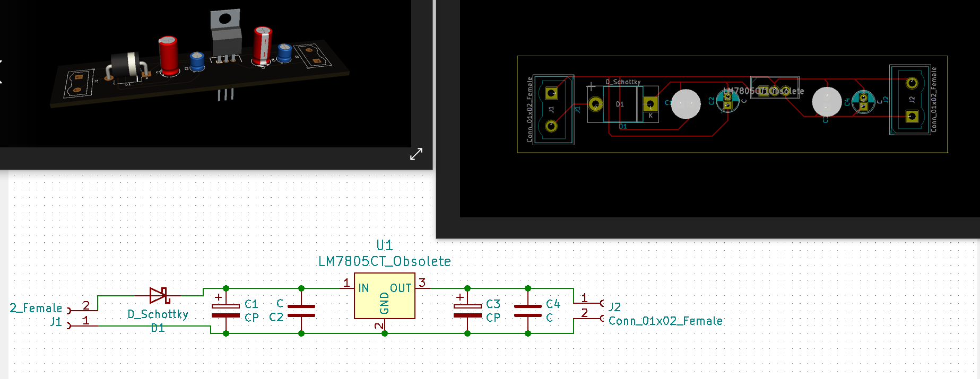Screen dimensions: 980x379
Task: Click the polarized capacitor symbol next to C3
Action: coord(467,311)
